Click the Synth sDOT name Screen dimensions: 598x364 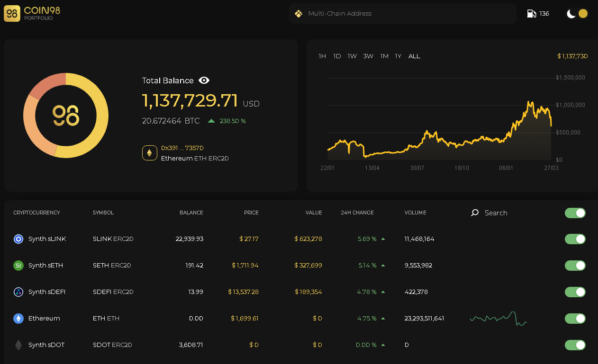point(46,345)
